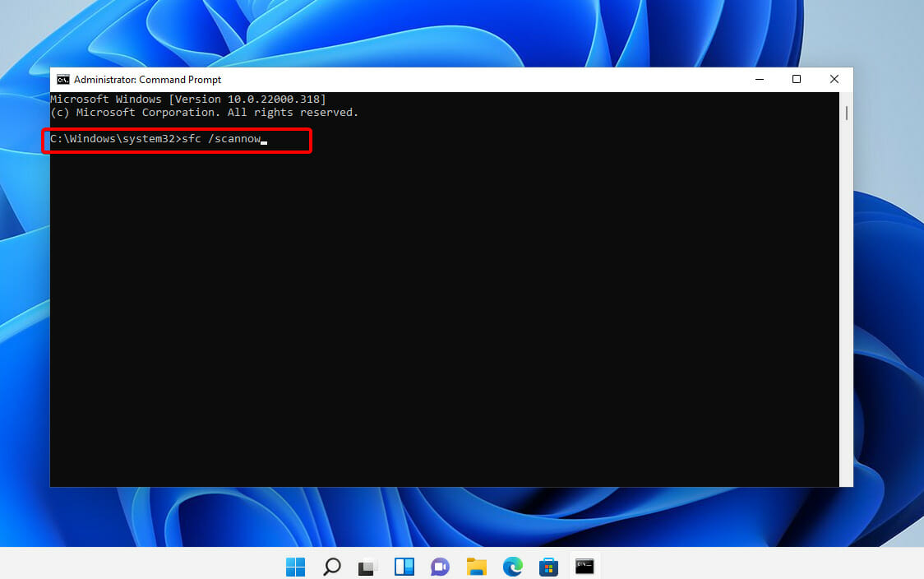Open the Widgets panel icon
The image size is (924, 579).
point(404,567)
